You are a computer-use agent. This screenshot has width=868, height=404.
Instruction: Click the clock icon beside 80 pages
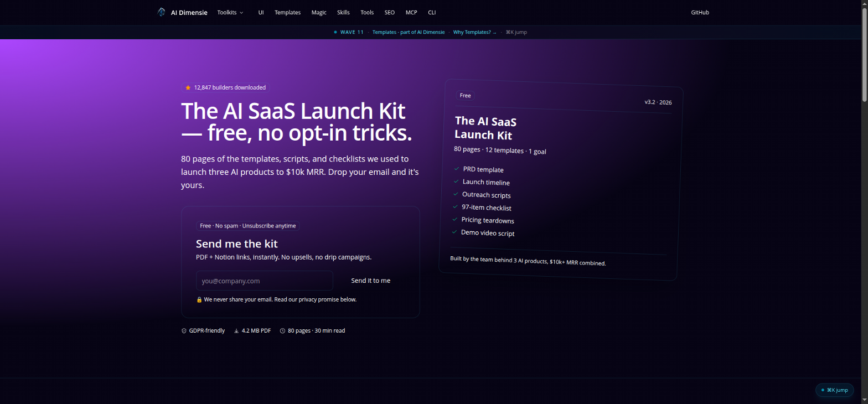[x=282, y=331]
